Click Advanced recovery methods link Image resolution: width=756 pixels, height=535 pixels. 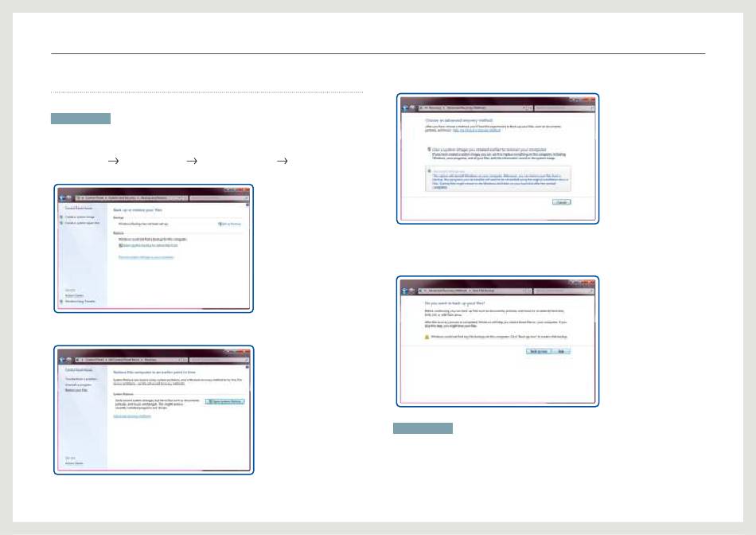tap(132, 416)
